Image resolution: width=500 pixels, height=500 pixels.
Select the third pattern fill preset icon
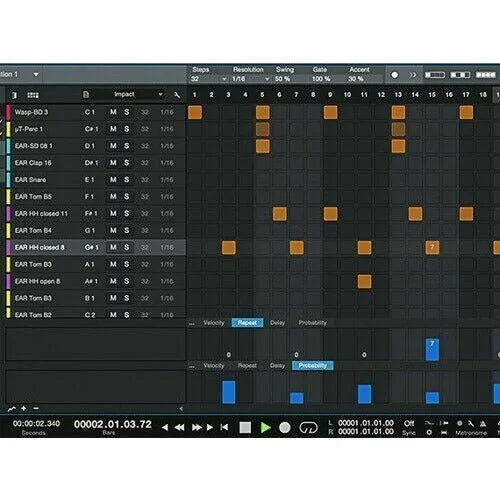pyautogui.click(x=486, y=75)
